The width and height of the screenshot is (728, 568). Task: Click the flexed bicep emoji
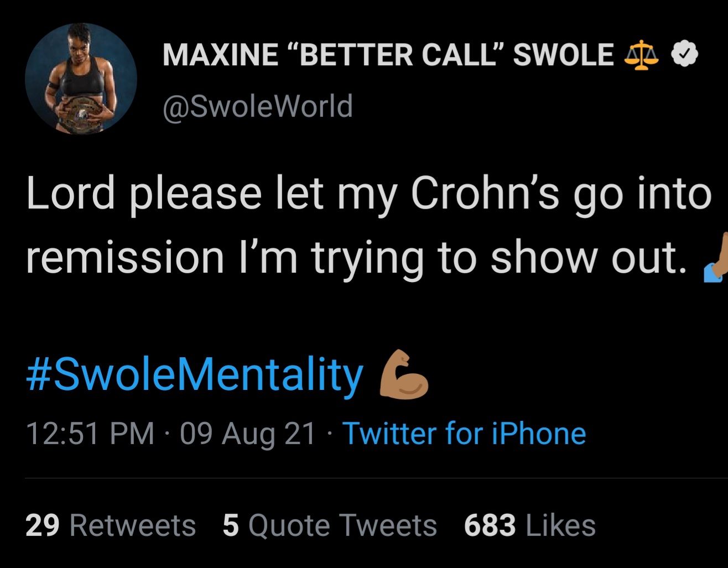click(x=403, y=374)
